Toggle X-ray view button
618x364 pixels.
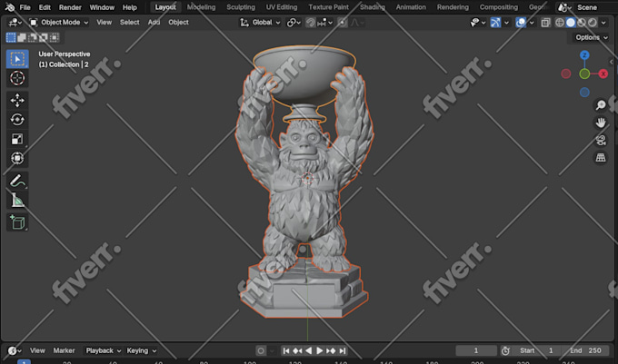click(x=545, y=23)
